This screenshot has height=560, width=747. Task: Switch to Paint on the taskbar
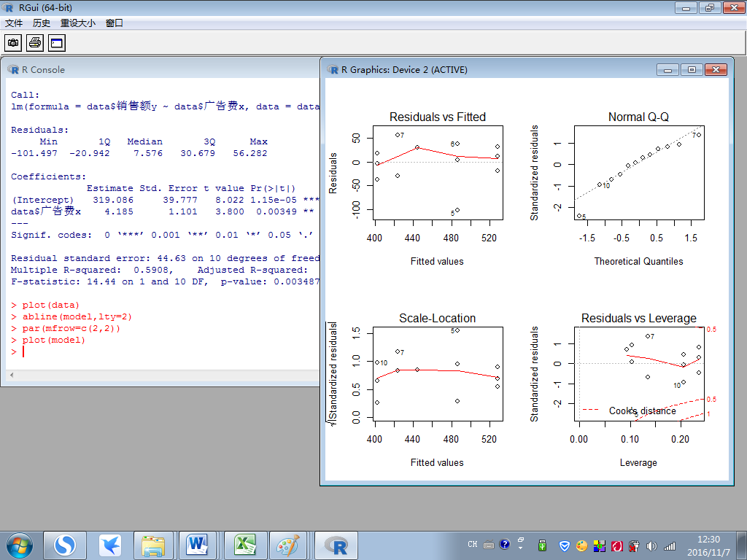coord(289,545)
